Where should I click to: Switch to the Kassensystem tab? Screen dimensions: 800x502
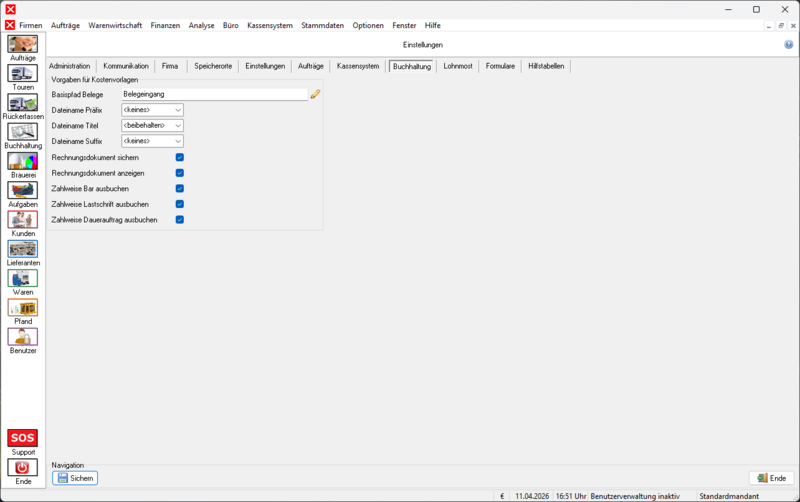[358, 66]
